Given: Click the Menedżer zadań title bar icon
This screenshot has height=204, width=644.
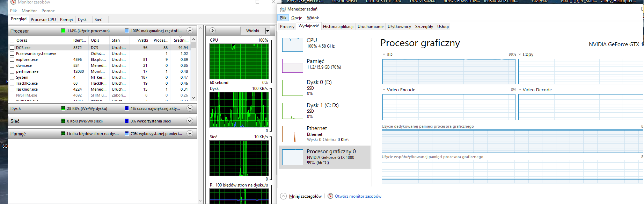Looking at the screenshot, I should click(x=282, y=9).
